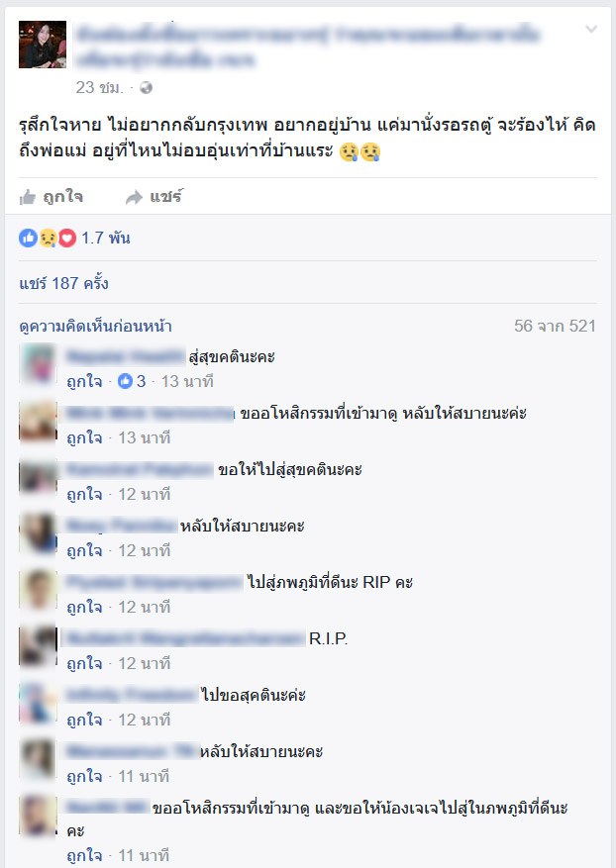Like the comment ไปขอสุคตินะค่ะ

point(84,721)
